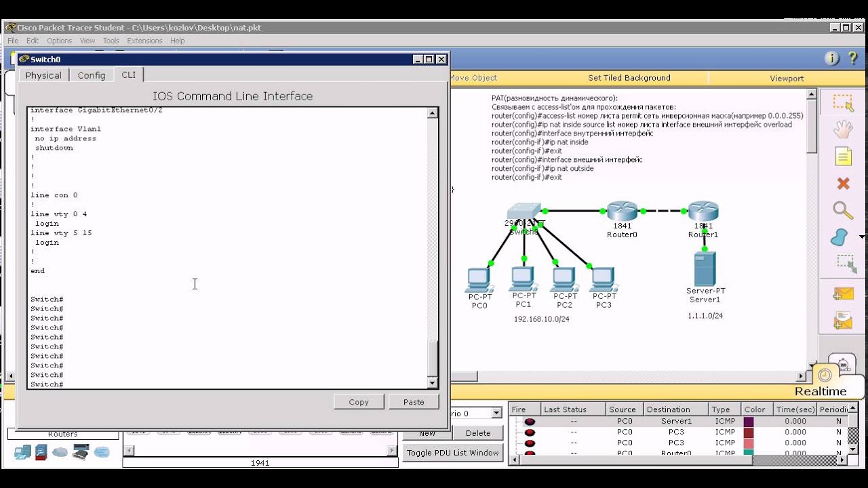The width and height of the screenshot is (868, 488).
Task: Expand the Draw Polygon tool options arrow
Action: coord(862,237)
